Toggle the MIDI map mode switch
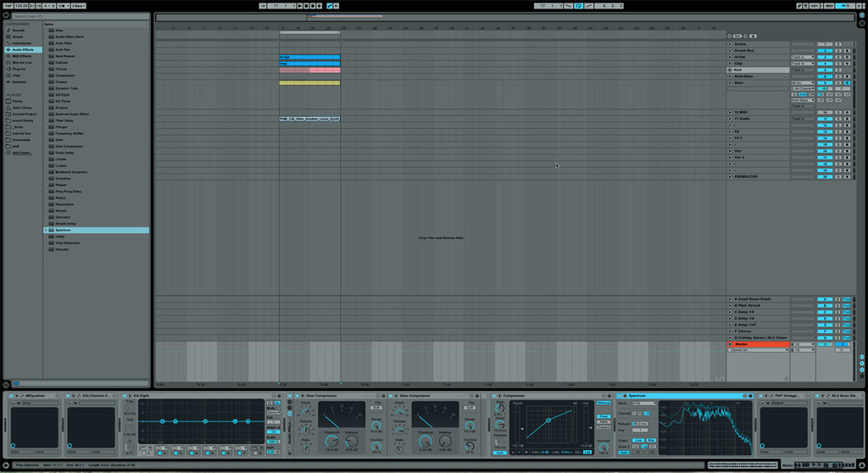Viewport: 868px width, 473px height. pyautogui.click(x=828, y=5)
